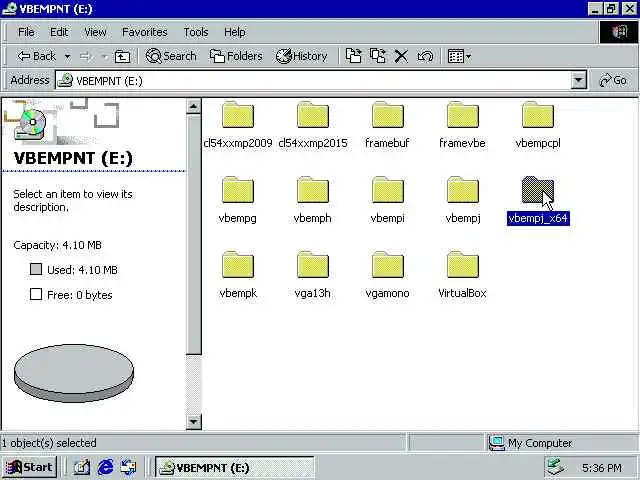This screenshot has height=480, width=640.
Task: Click the Move To toolbar icon
Action: pos(353,56)
